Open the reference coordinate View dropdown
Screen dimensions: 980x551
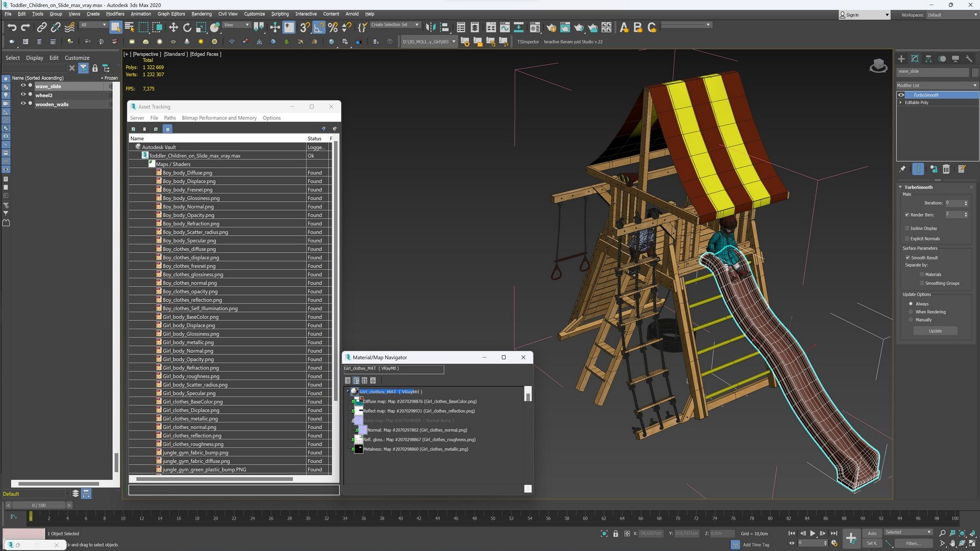coord(237,24)
